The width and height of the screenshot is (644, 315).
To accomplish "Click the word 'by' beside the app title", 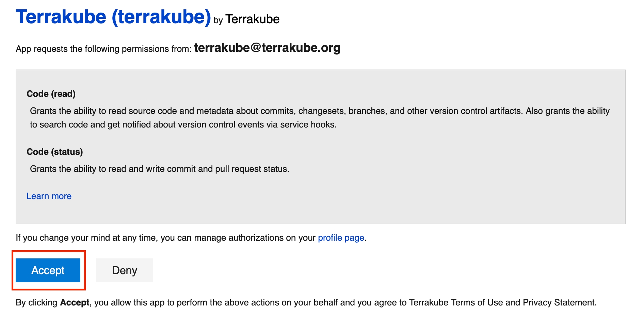I will click(x=218, y=20).
